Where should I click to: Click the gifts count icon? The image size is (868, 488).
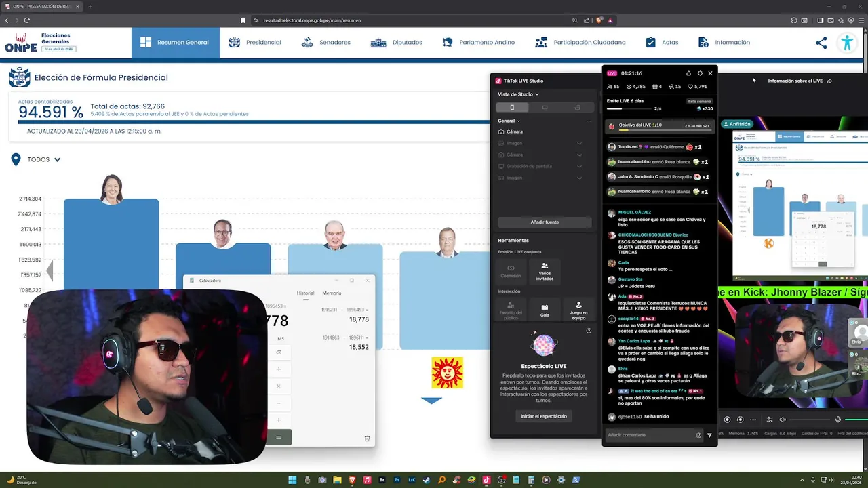click(x=657, y=87)
